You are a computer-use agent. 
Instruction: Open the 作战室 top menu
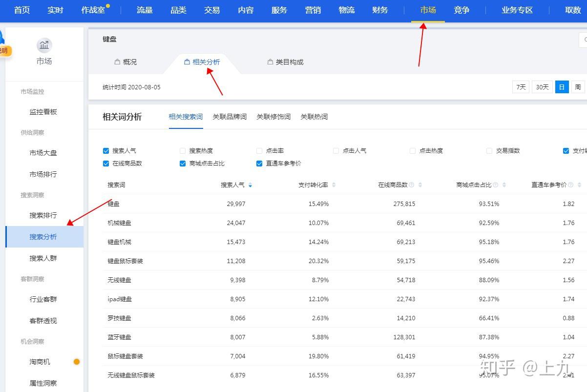point(93,10)
